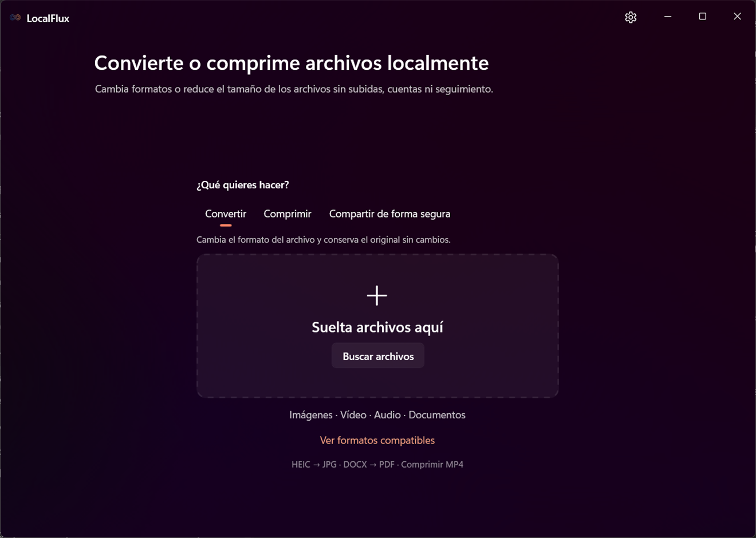Click the subtitle about sin subidas, cuentas ni seguimiento
Viewport: 756px width, 538px height.
pyautogui.click(x=294, y=89)
